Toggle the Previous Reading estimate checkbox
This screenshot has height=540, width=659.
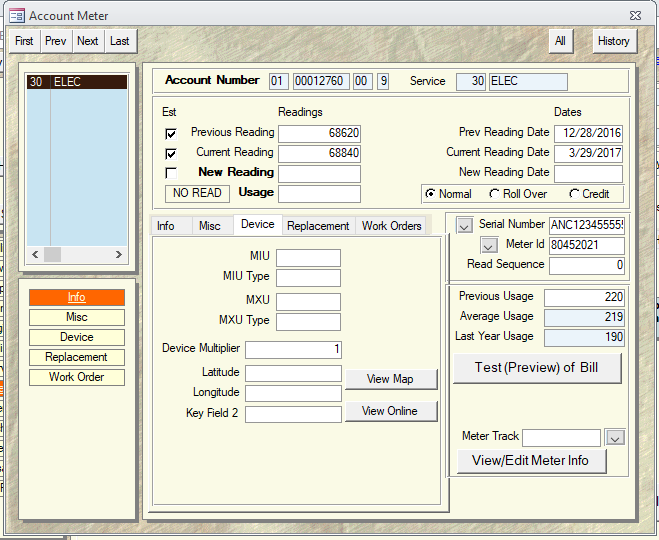(x=171, y=134)
